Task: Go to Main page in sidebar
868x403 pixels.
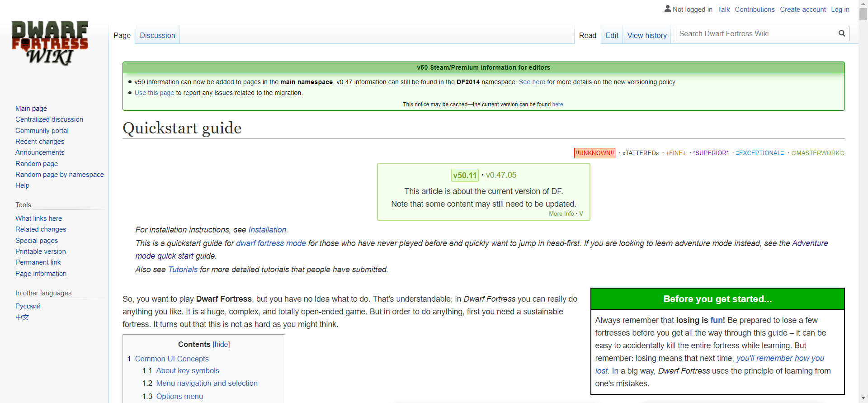Action: [x=31, y=109]
